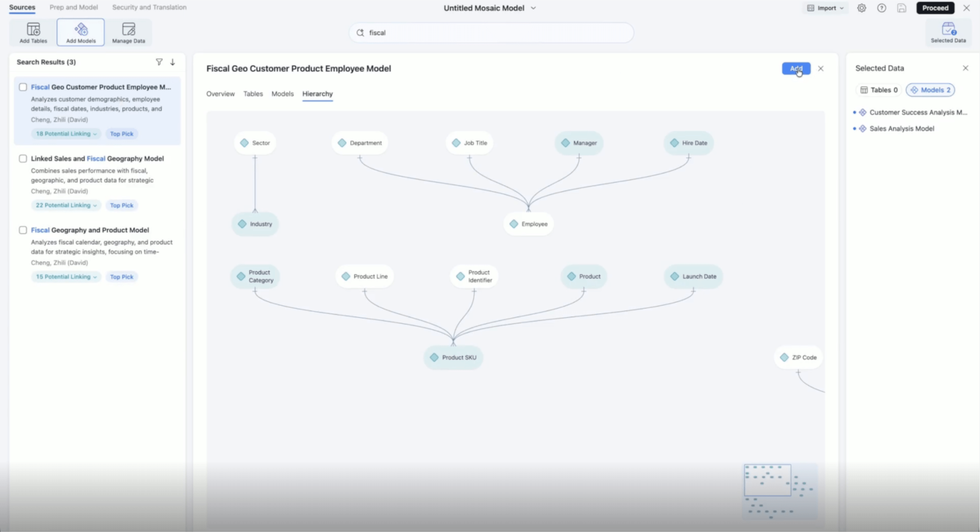The height and width of the screenshot is (532, 980).
Task: Expand the Untitled Mosaic Model title chevron
Action: [x=534, y=8]
